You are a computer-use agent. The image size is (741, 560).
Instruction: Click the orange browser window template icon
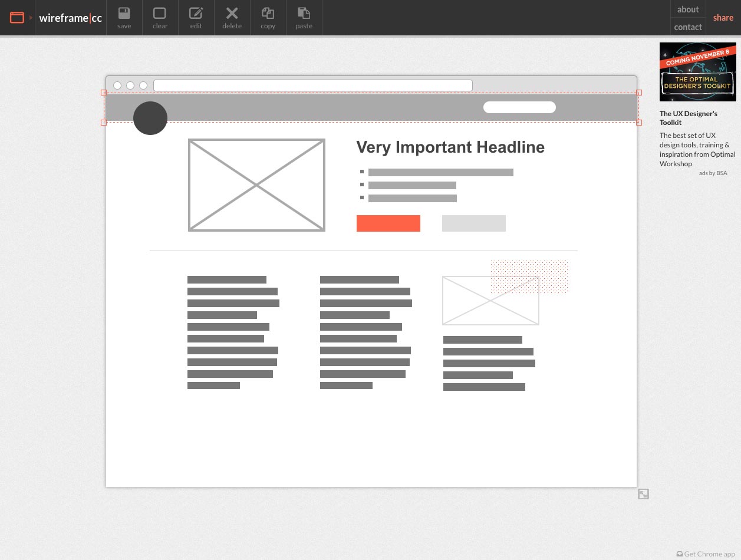[17, 18]
